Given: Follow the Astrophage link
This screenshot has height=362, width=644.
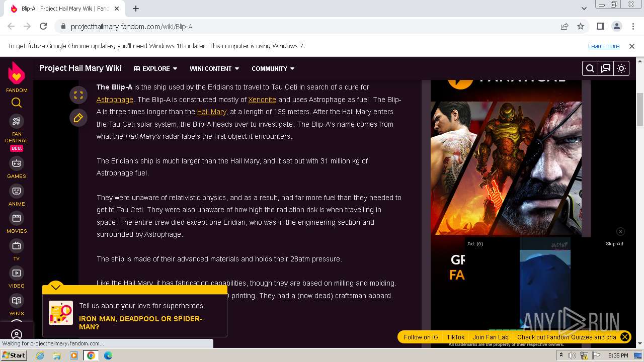Looking at the screenshot, I should 115,100.
